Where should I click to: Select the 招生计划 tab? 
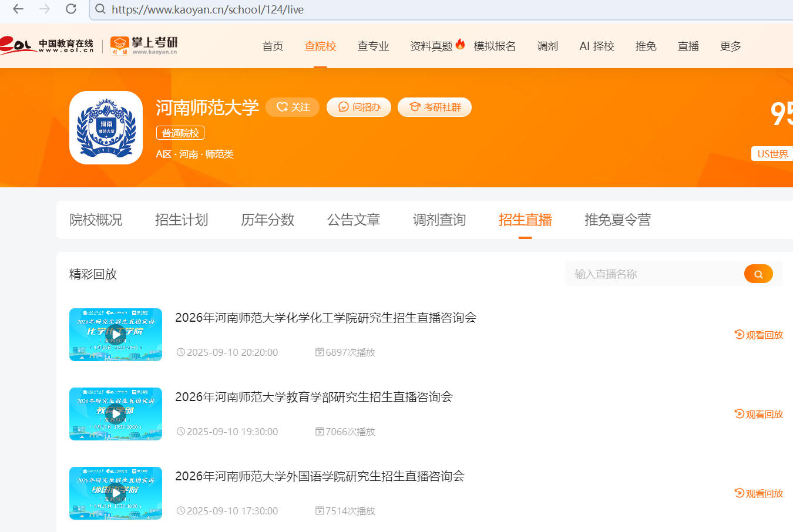coord(182,220)
